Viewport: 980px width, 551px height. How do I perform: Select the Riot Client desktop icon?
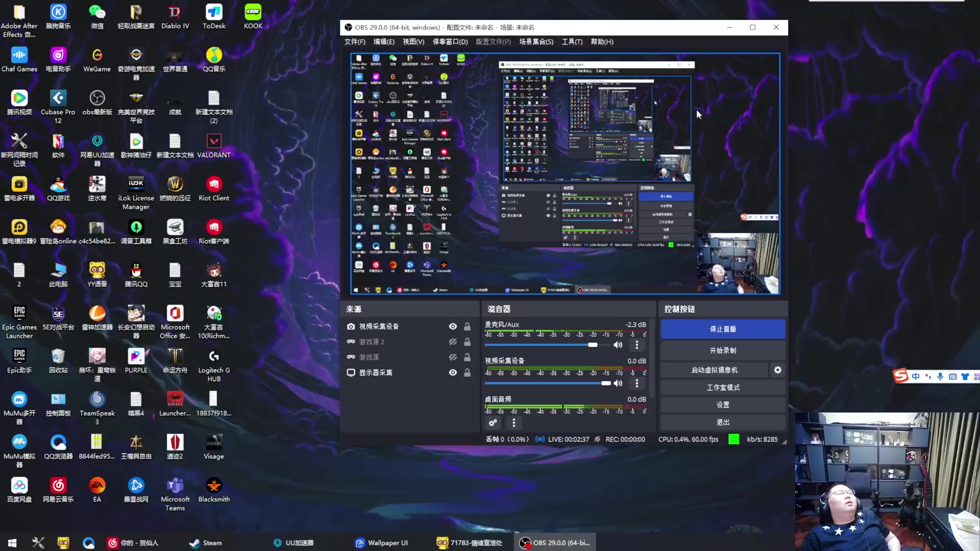click(x=214, y=189)
